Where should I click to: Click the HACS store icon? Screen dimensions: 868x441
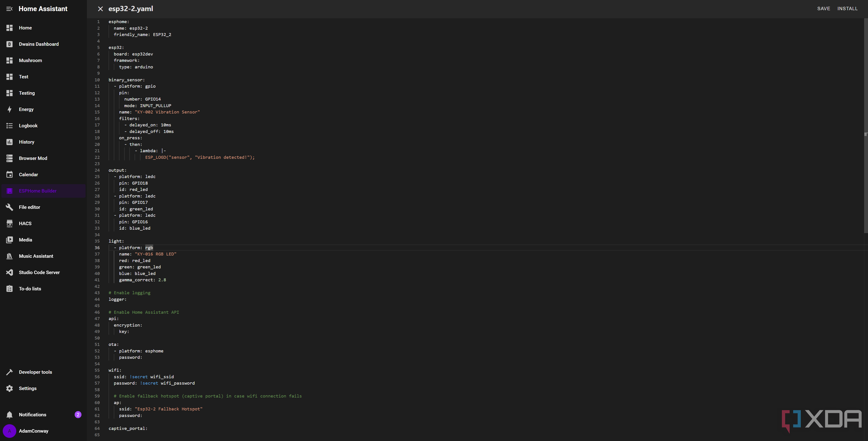pyautogui.click(x=10, y=223)
